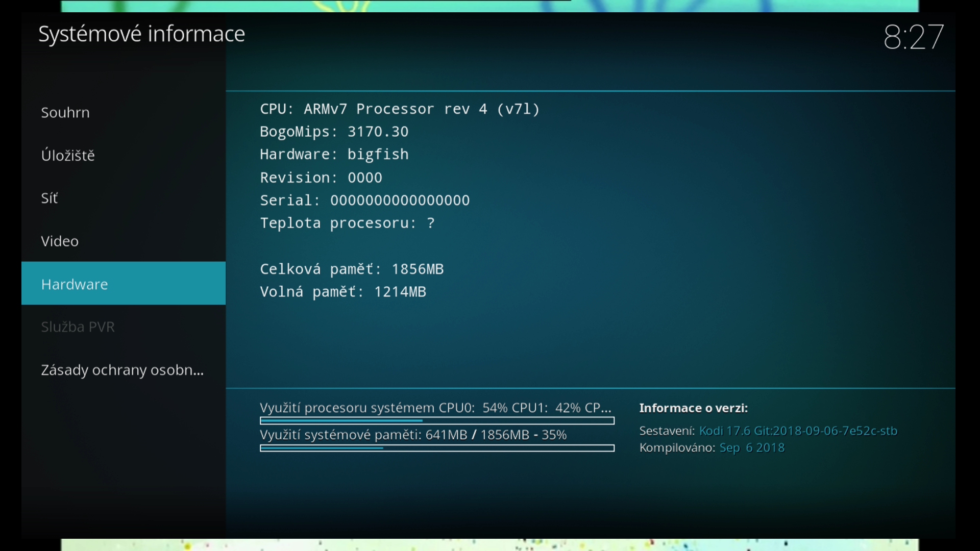The width and height of the screenshot is (980, 551).
Task: Click the system memory usage bar
Action: tap(437, 448)
